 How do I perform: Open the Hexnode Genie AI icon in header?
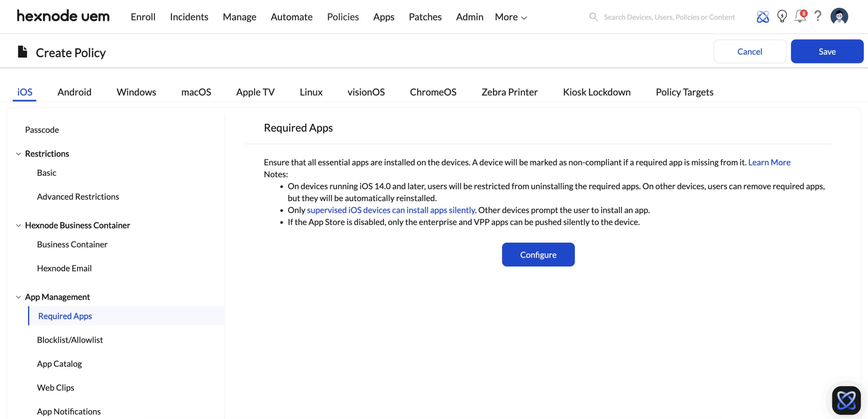tap(763, 17)
